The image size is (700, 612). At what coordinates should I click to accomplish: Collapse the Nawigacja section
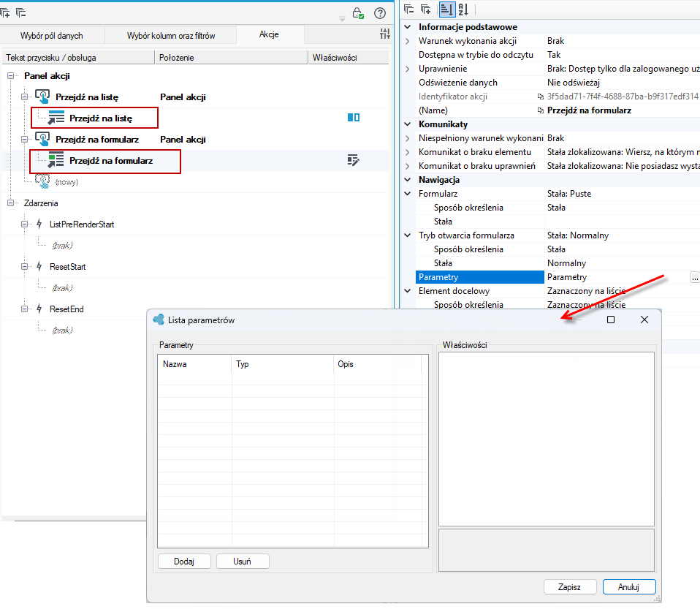coord(408,180)
